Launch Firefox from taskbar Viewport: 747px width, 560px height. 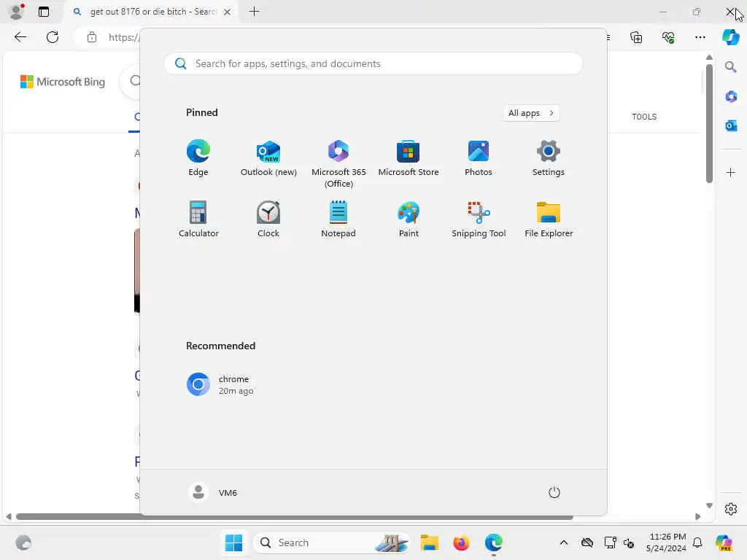pos(461,542)
